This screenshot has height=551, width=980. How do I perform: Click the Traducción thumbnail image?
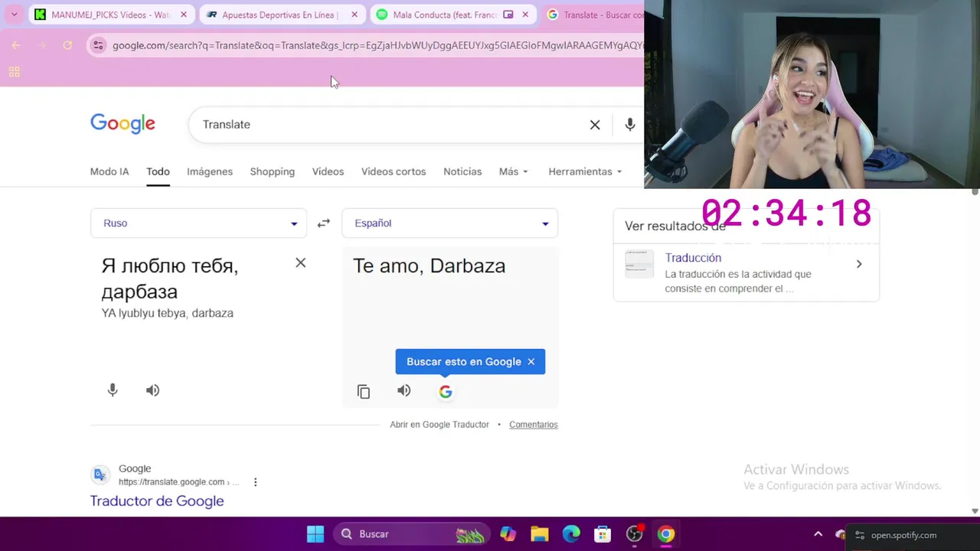point(639,264)
